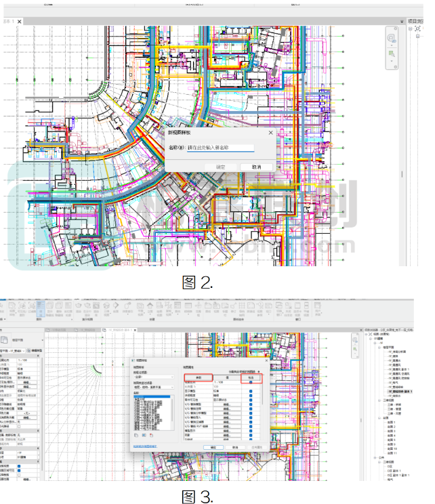Viewport: 435px width, 504px height.
Task: Select the Show Hidden Lines ribbon tool
Action: pyautogui.click(x=50, y=309)
